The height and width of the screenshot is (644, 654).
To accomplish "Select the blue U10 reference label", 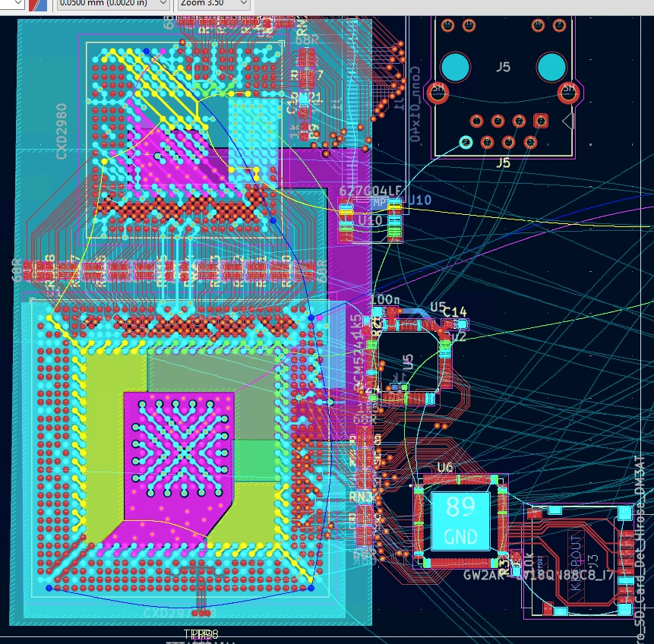I will pyautogui.click(x=419, y=200).
